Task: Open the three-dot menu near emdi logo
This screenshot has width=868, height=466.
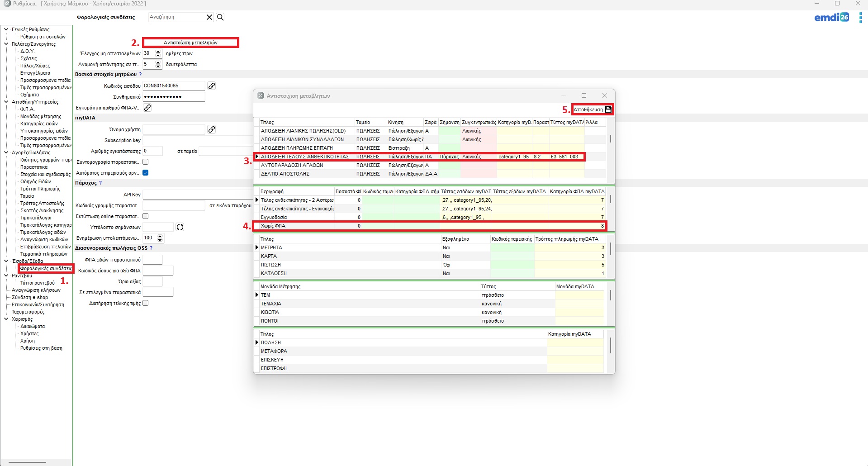Action: coord(860,18)
